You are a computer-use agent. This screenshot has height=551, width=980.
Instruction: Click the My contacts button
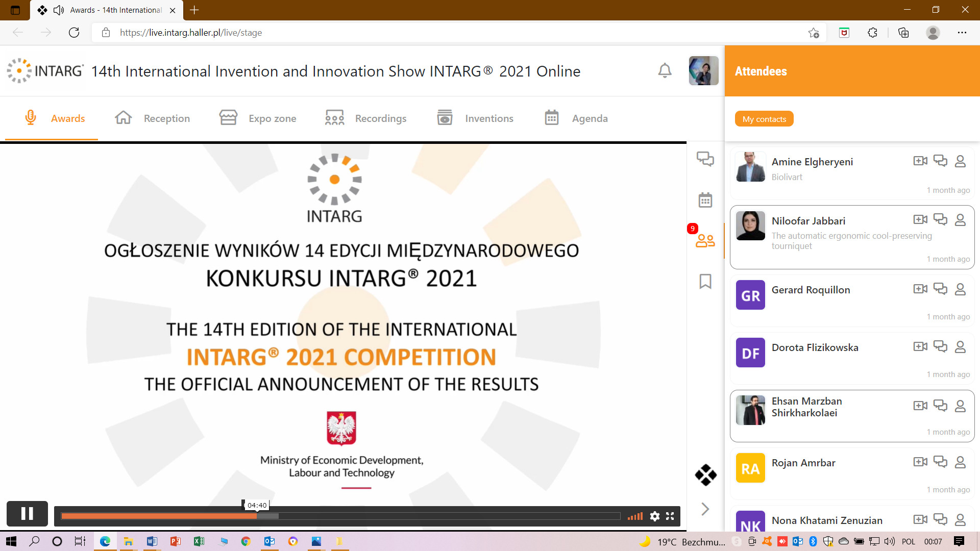[764, 119]
